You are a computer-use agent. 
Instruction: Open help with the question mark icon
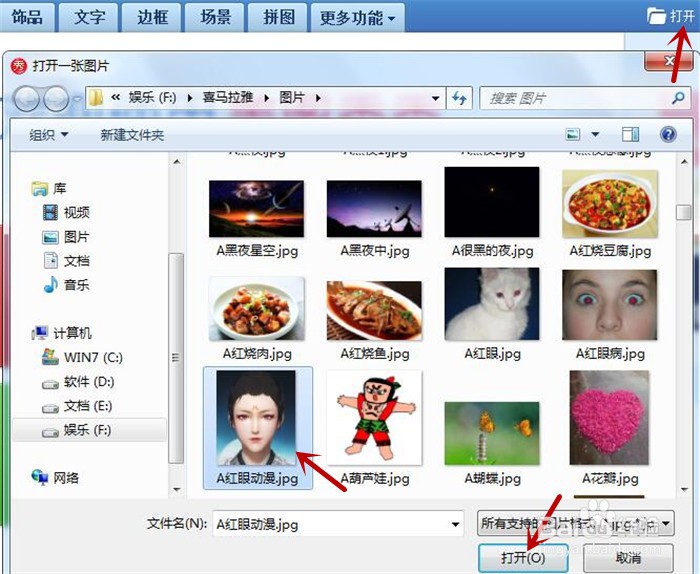click(668, 134)
